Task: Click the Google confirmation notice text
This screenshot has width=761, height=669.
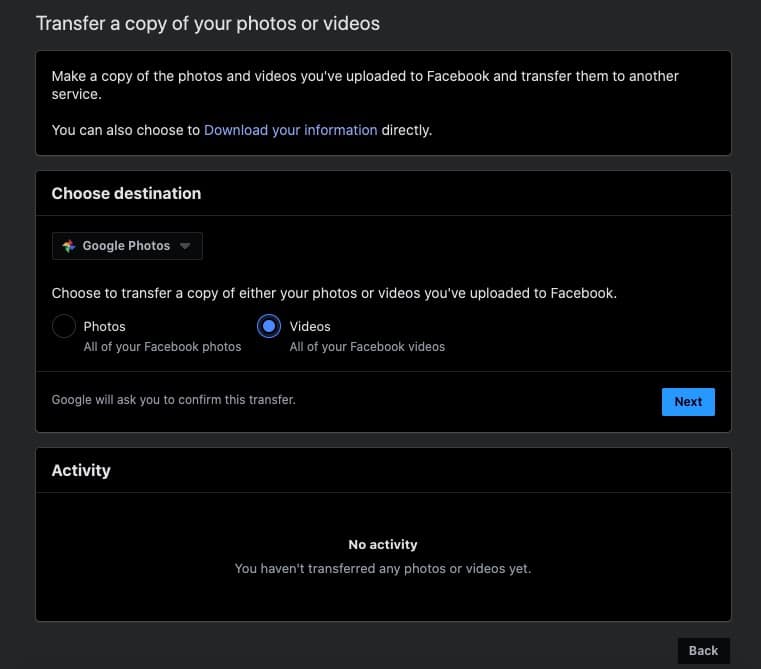Action: click(174, 400)
